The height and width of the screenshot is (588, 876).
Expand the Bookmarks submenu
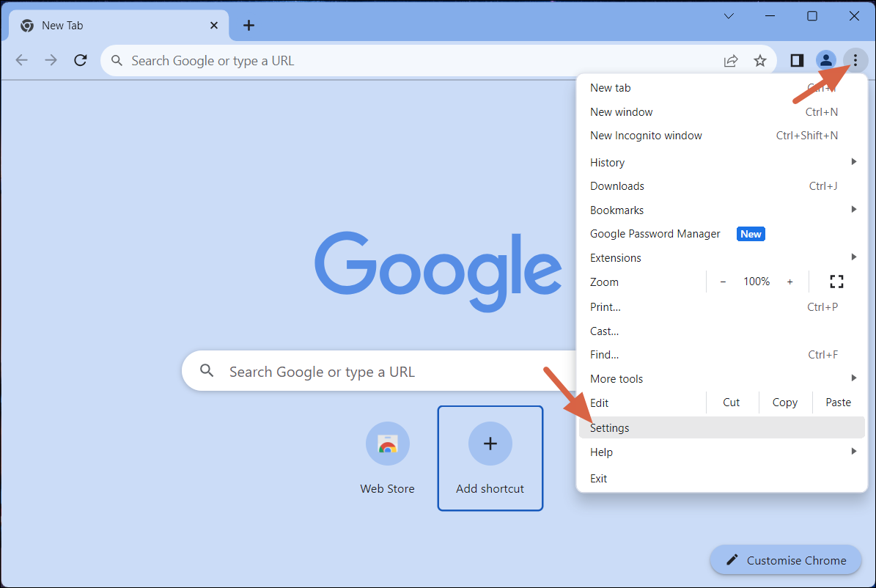point(853,209)
